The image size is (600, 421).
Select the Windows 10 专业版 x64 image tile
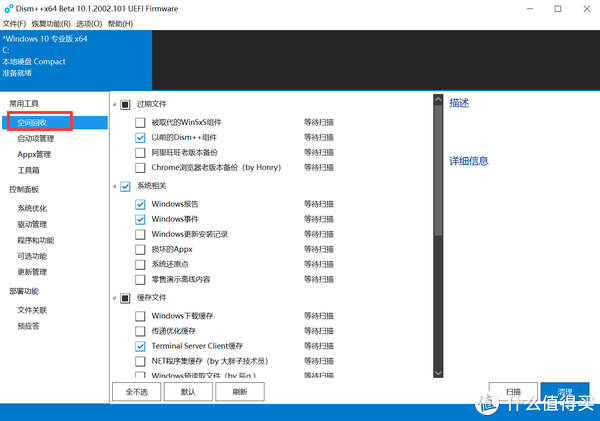point(76,60)
